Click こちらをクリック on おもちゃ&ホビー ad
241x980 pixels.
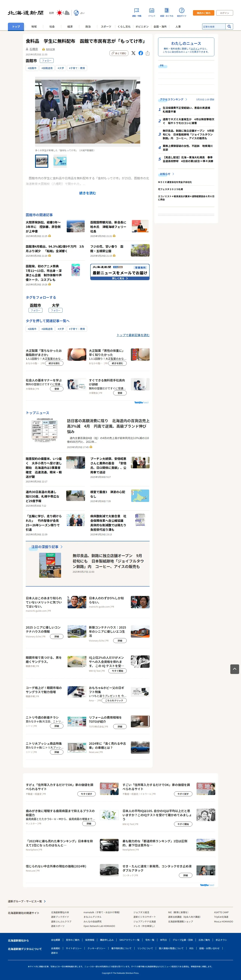point(114,700)
